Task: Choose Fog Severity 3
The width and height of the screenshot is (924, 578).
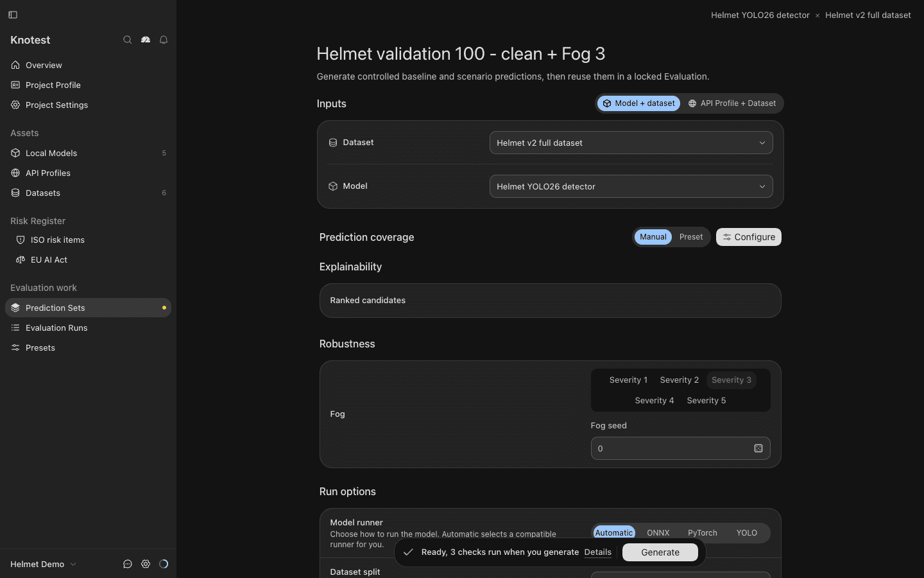Action: (732, 380)
